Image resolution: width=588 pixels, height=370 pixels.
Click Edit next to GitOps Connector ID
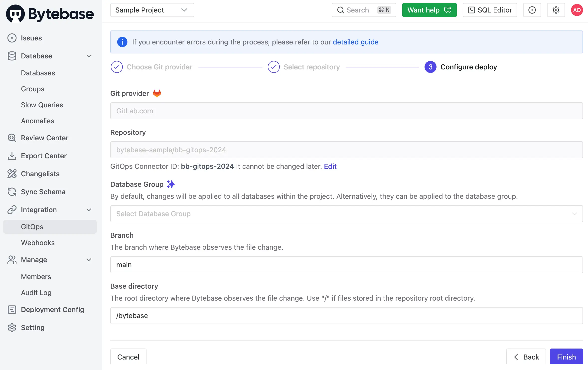coord(330,166)
